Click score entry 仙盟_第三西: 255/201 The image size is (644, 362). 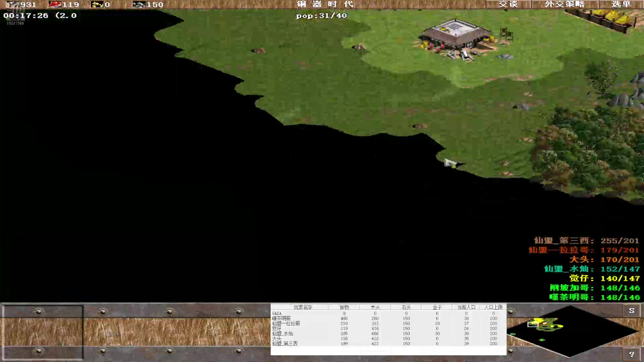pos(587,241)
